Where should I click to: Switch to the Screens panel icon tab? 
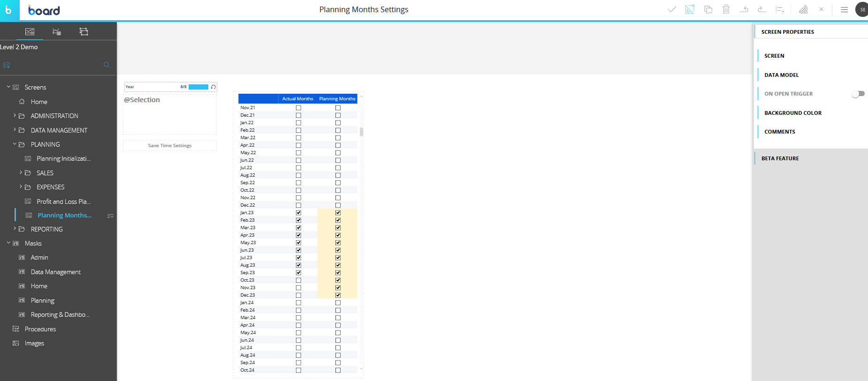(30, 31)
